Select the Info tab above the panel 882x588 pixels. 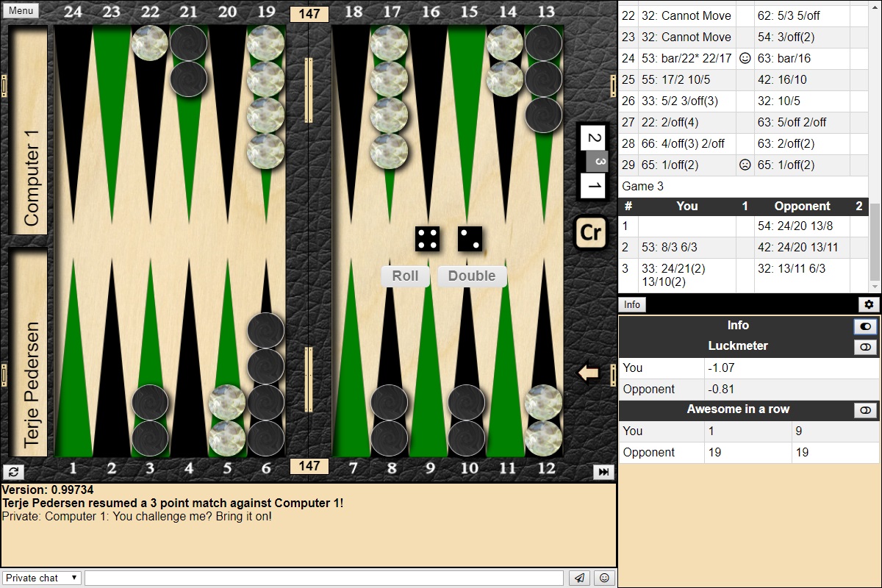pos(632,304)
